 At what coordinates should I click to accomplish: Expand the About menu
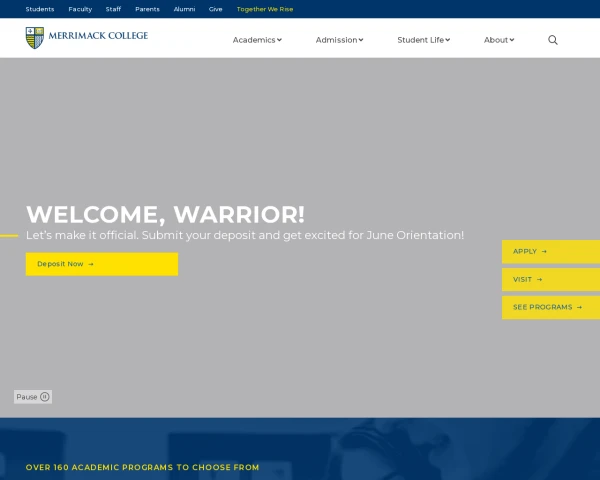(499, 40)
